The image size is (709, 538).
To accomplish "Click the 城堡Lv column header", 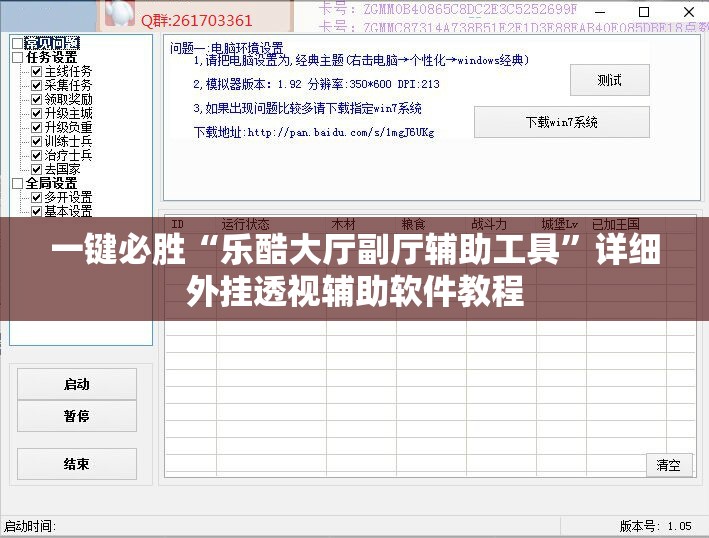I will [560, 224].
